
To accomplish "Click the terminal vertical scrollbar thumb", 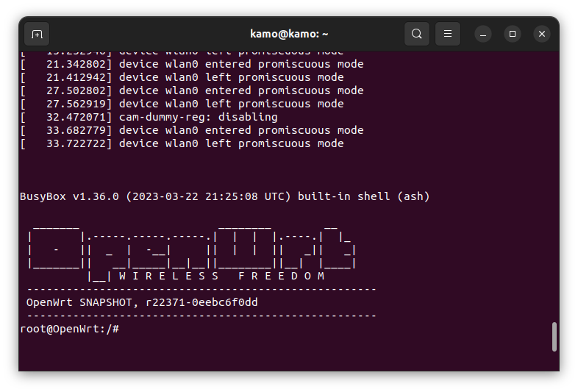I will point(554,337).
